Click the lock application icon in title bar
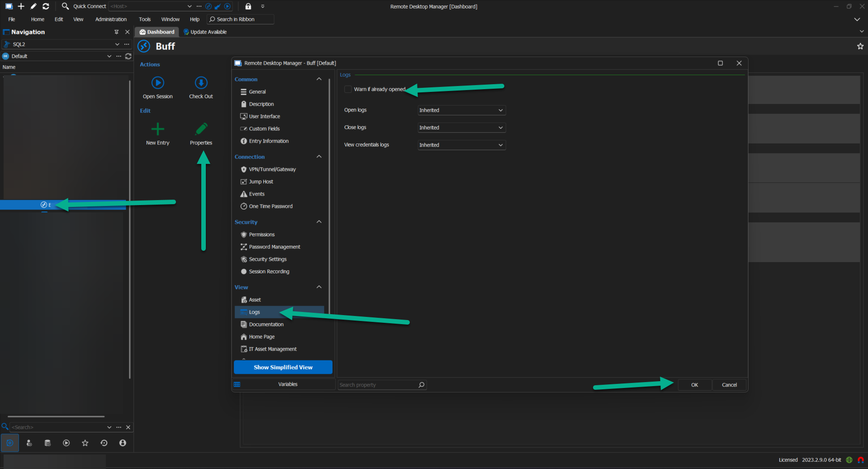The width and height of the screenshot is (868, 469). click(x=248, y=6)
